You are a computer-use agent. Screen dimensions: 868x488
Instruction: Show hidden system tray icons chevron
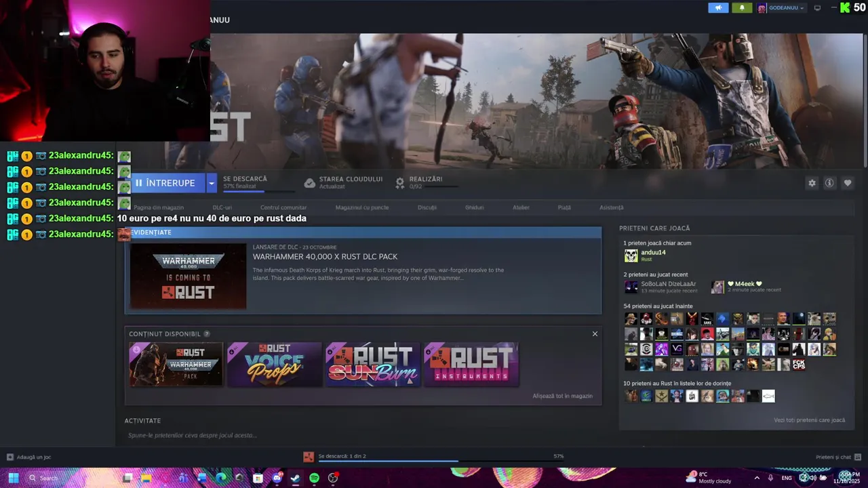757,478
